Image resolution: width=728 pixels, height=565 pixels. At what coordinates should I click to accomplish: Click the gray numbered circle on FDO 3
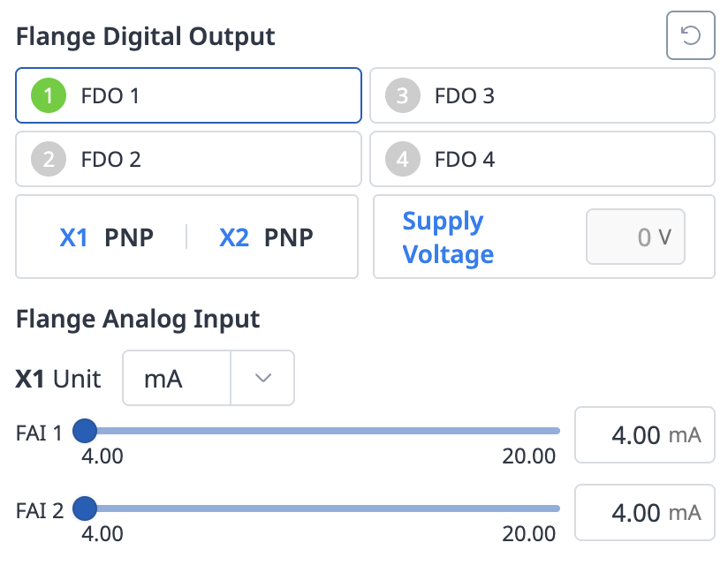click(402, 95)
